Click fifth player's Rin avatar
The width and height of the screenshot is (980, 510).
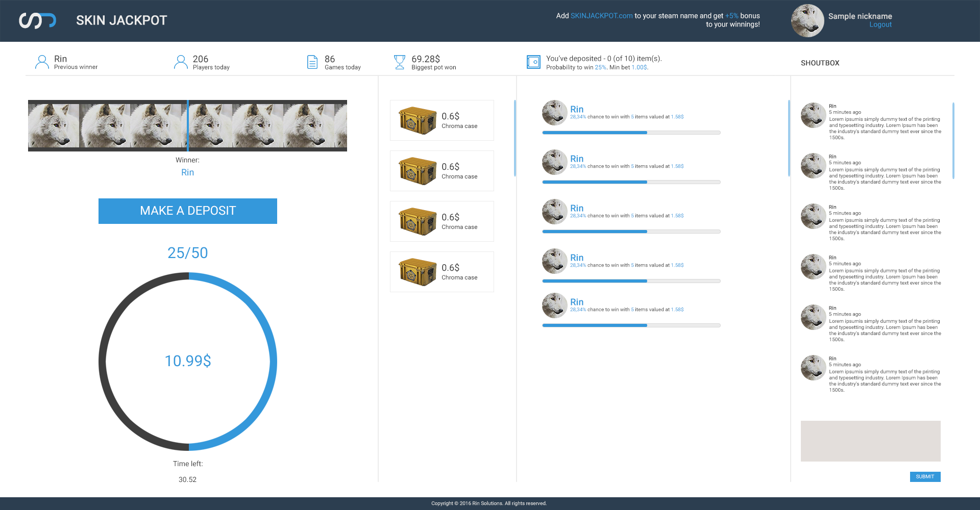click(555, 305)
